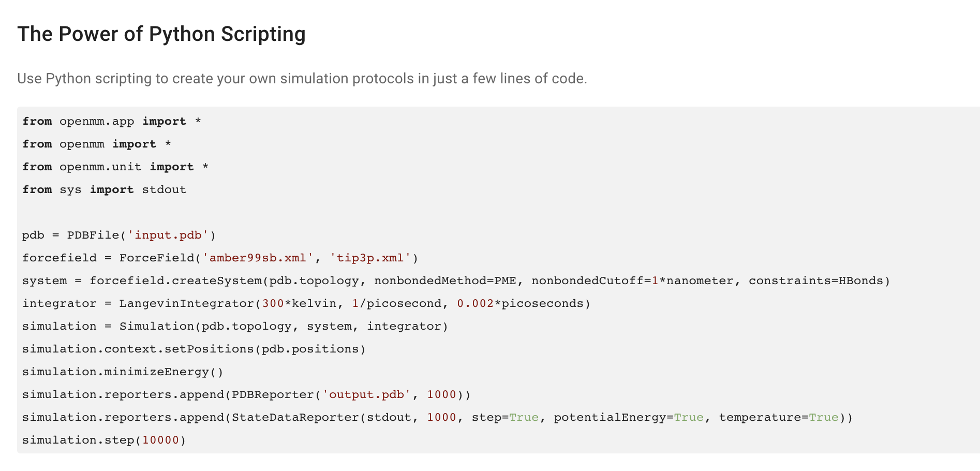The image size is (980, 471).
Task: Click the "from sys import stdout" line
Action: pyautogui.click(x=104, y=190)
